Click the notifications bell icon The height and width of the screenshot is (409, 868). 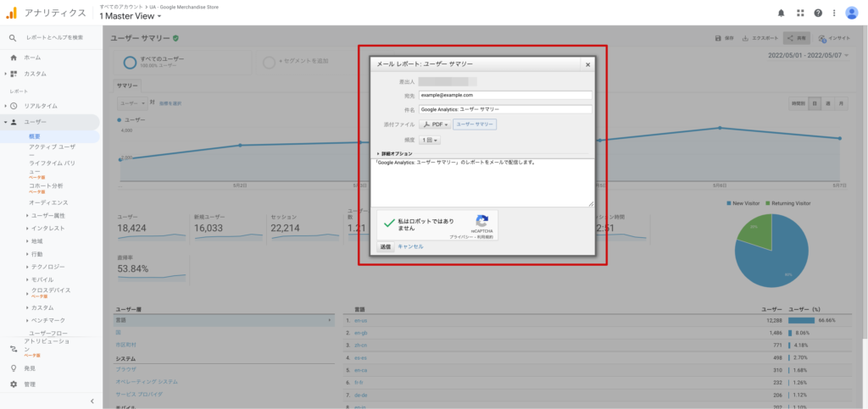coord(781,13)
